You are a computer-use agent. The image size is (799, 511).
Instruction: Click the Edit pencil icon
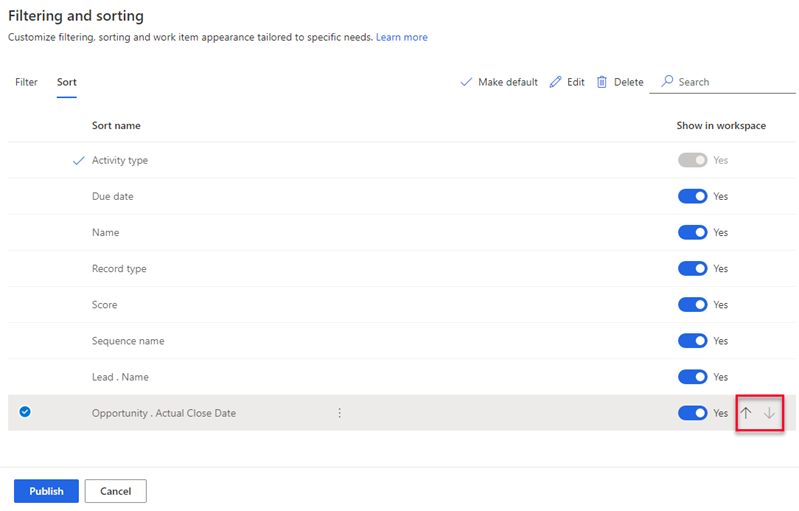(x=555, y=82)
